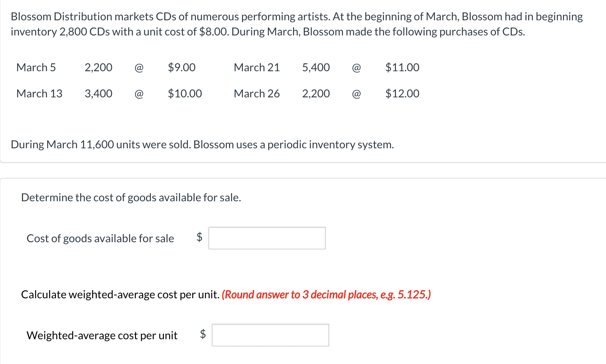Viewport: 606px width, 364px height.
Task: Click the $9.00 unit cost
Action: (x=181, y=67)
